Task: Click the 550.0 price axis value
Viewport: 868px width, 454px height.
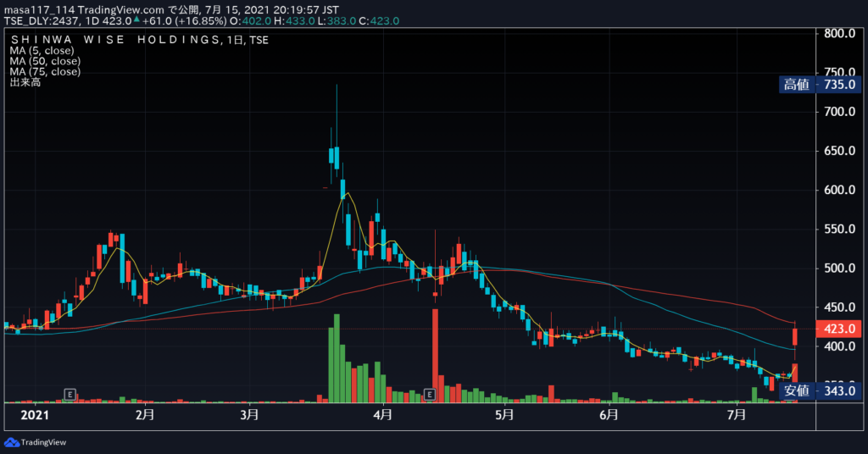Action: [x=839, y=229]
